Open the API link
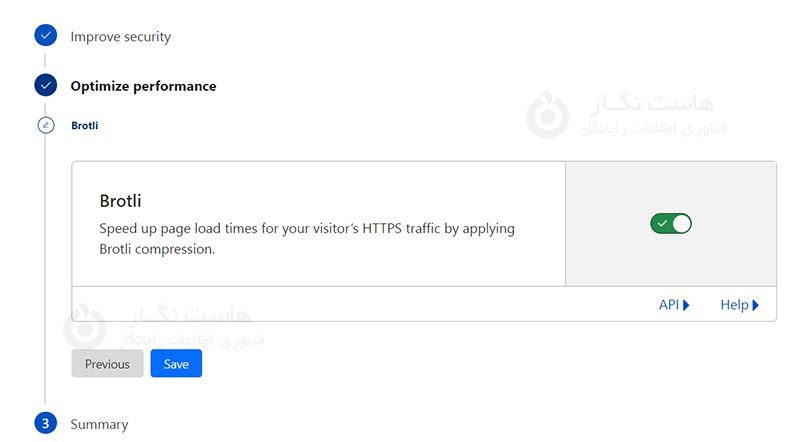Viewport: 790px width, 442px height. point(669,305)
